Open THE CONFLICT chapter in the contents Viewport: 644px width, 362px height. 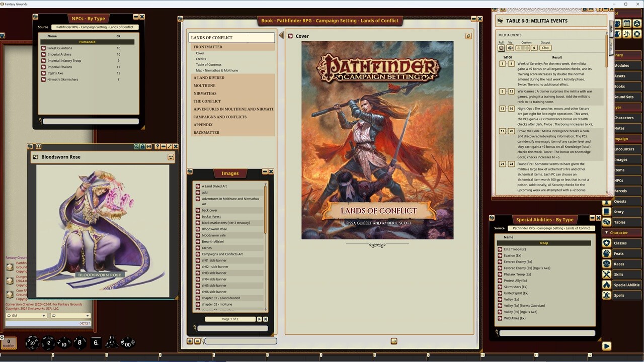[x=206, y=101]
